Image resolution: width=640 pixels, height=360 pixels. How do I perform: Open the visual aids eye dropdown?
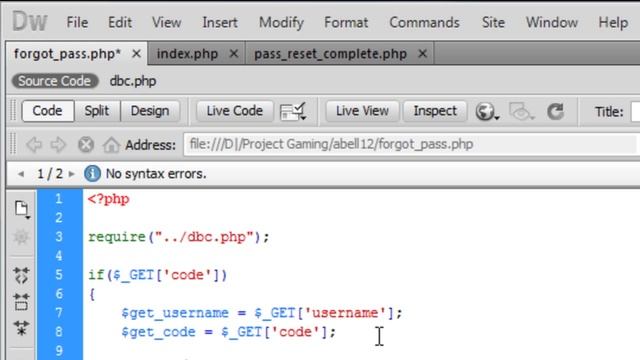521,111
